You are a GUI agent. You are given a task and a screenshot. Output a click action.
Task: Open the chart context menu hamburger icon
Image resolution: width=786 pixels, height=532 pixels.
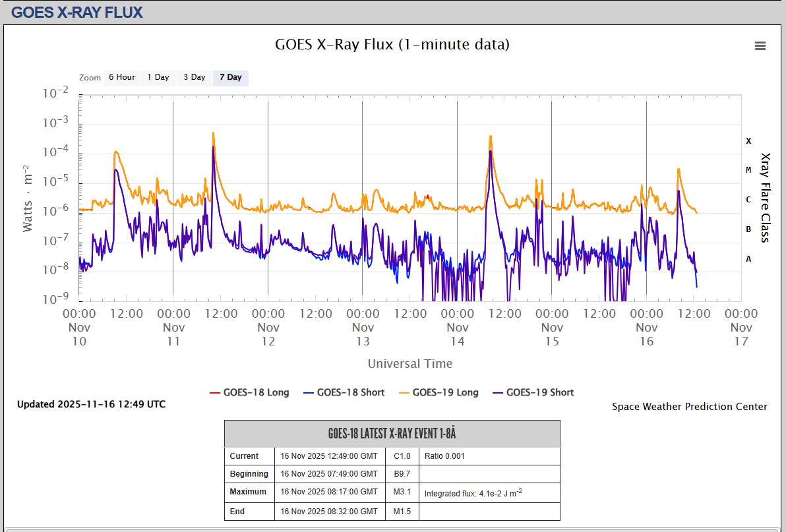coord(760,45)
